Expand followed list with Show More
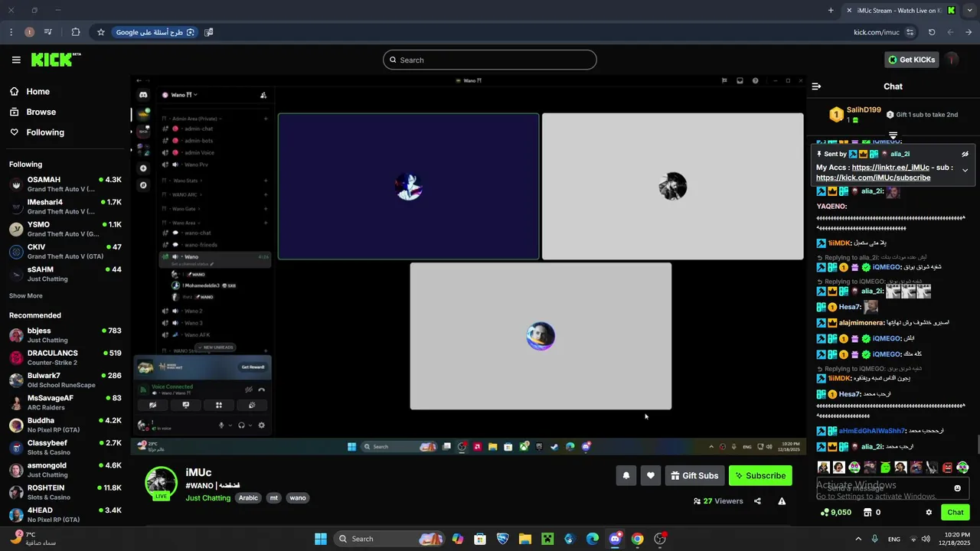 pos(26,296)
